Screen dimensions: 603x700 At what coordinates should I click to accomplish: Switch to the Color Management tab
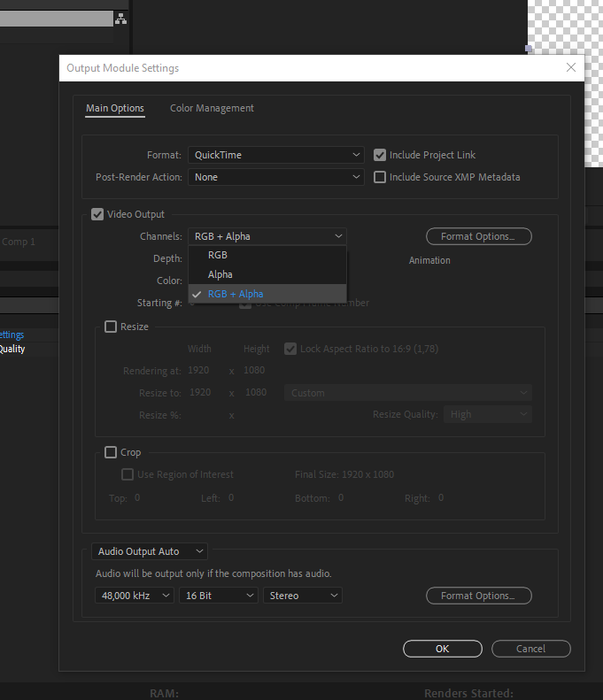pos(212,109)
